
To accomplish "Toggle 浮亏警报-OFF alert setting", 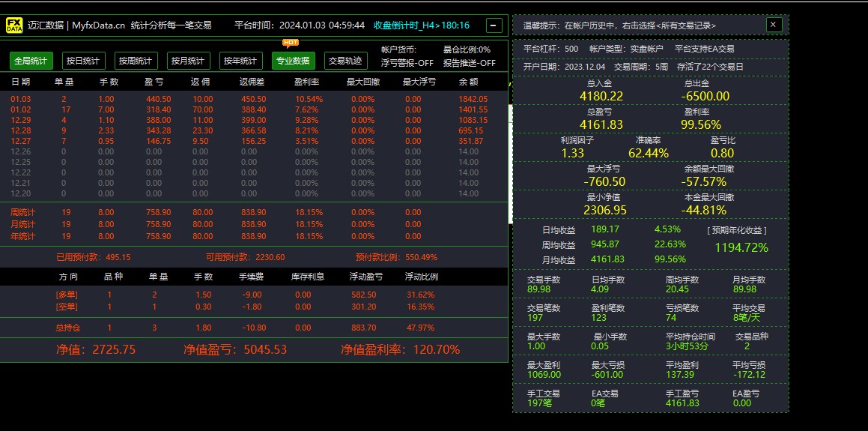I will pyautogui.click(x=407, y=63).
